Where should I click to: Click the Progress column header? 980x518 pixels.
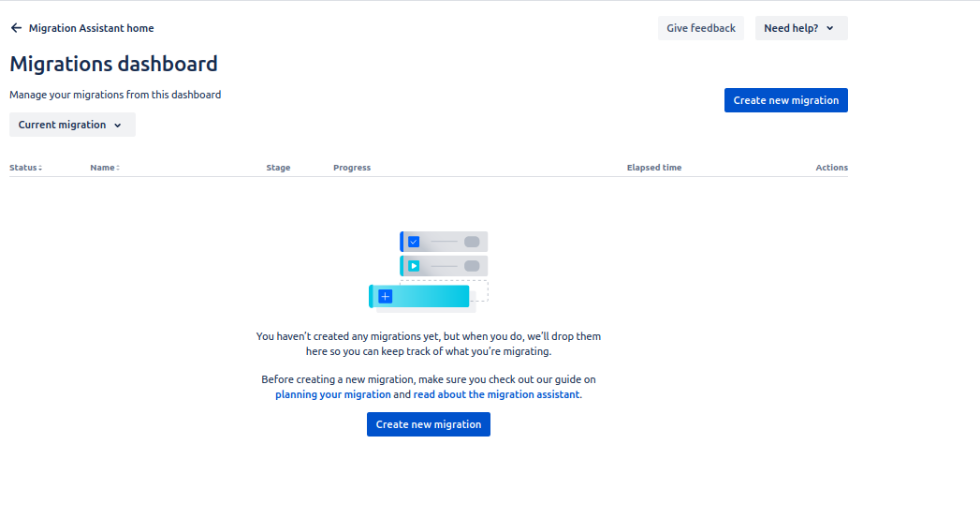(x=352, y=168)
